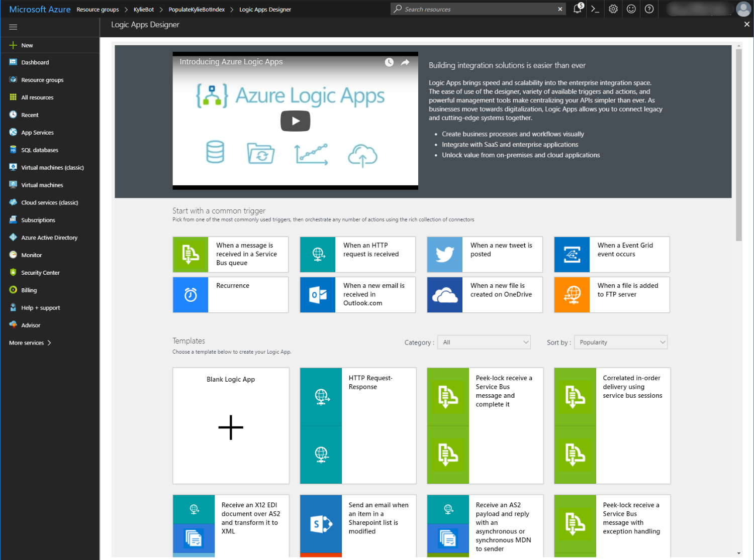The height and width of the screenshot is (560, 754).
Task: Click the Search resources field
Action: coord(478,9)
